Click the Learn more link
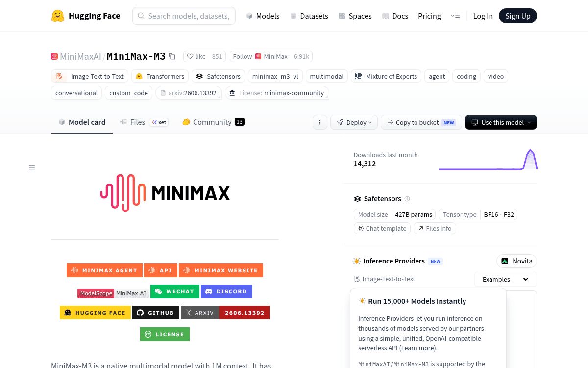Image resolution: width=588 pixels, height=368 pixels. (417, 348)
